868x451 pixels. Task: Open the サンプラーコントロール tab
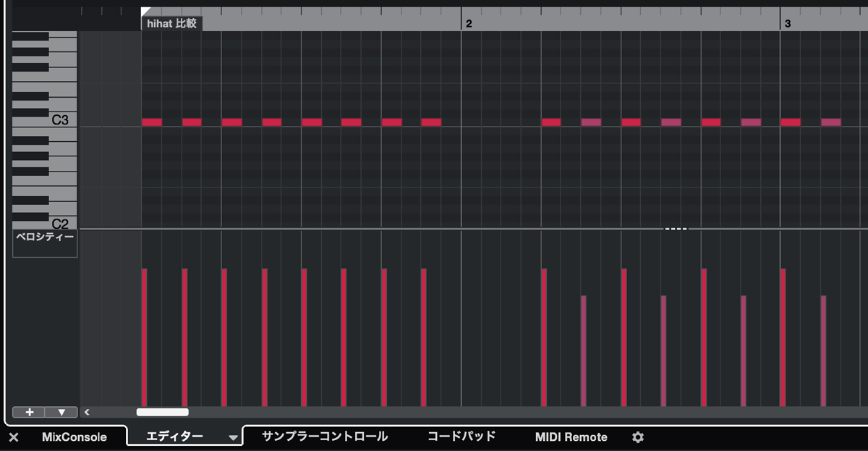point(325,437)
